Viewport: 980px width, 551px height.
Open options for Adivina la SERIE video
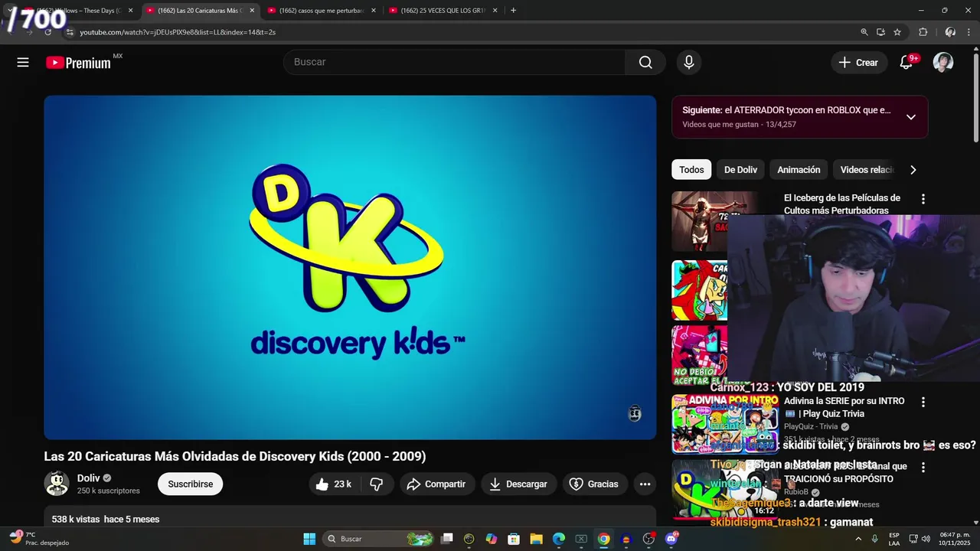click(x=923, y=402)
